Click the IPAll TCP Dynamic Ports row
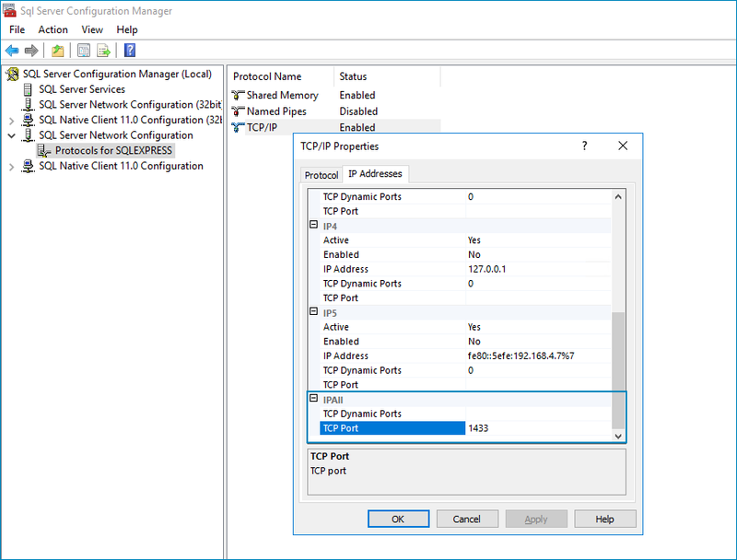 coord(465,414)
